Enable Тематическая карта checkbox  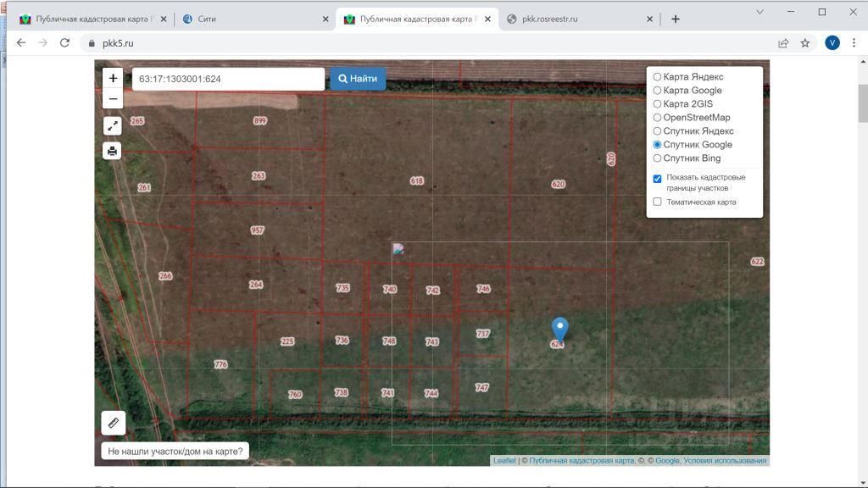(x=657, y=202)
